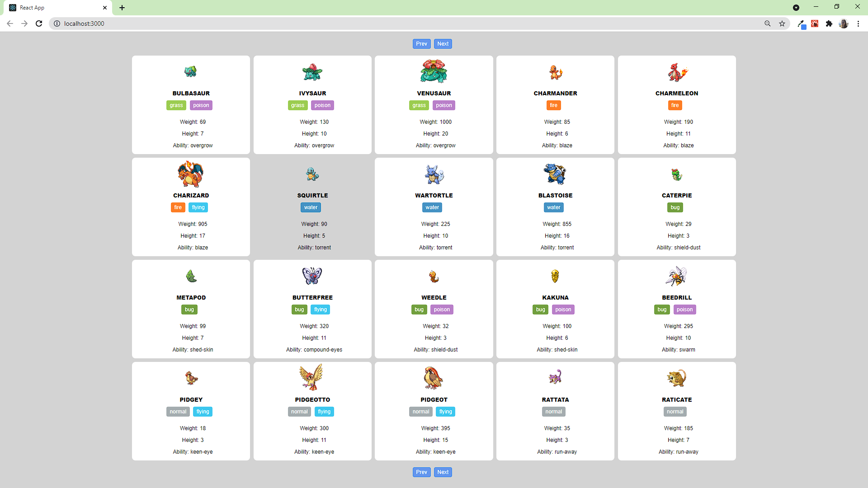The image size is (868, 488).
Task: Click Charmander's fire type badge
Action: [x=553, y=105]
